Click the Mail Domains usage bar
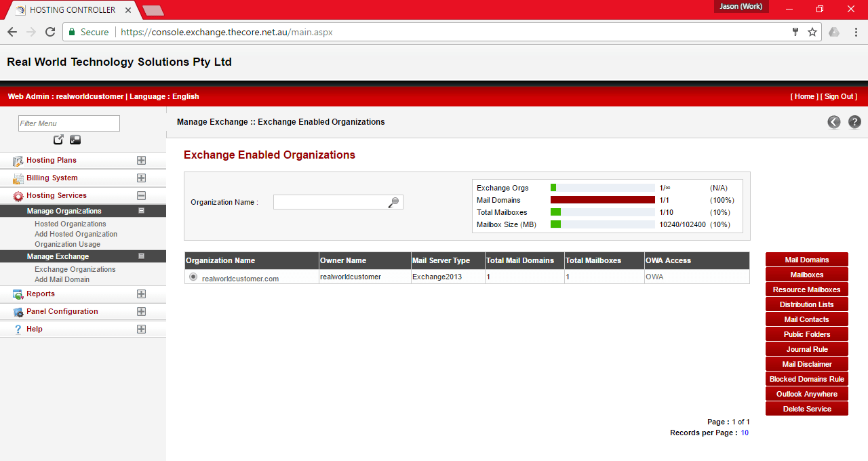This screenshot has width=868, height=461. pyautogui.click(x=602, y=200)
